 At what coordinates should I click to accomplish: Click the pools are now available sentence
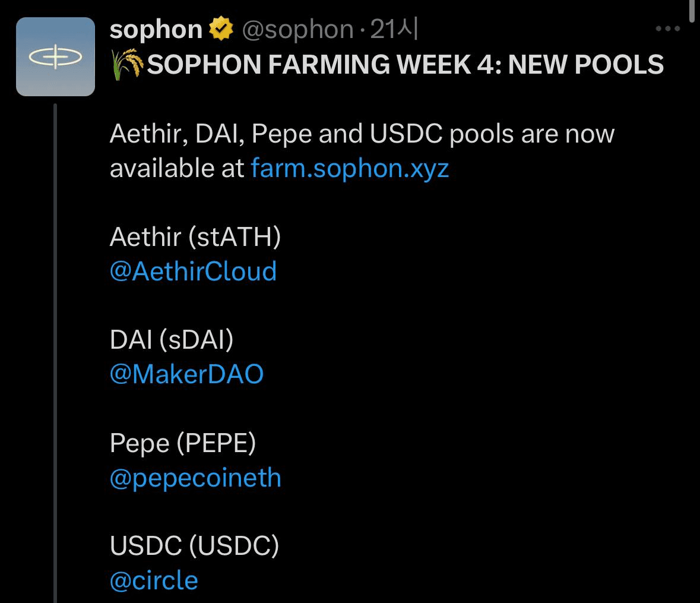click(x=362, y=134)
